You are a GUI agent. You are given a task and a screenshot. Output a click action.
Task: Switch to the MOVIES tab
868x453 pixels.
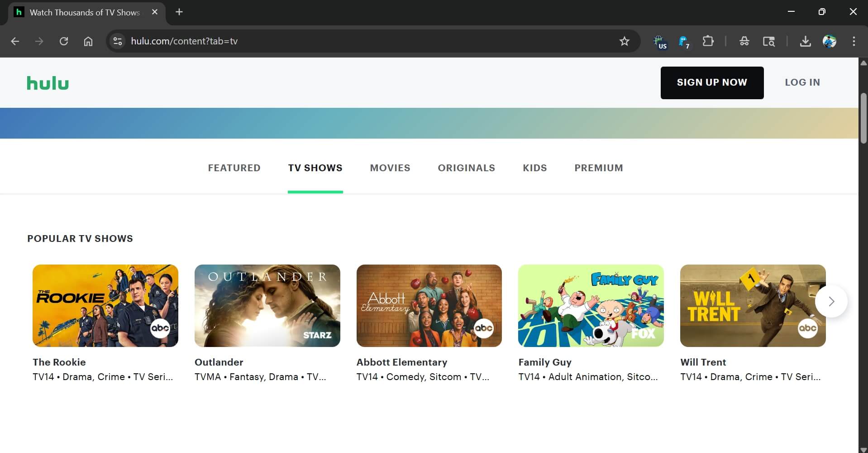pos(390,168)
